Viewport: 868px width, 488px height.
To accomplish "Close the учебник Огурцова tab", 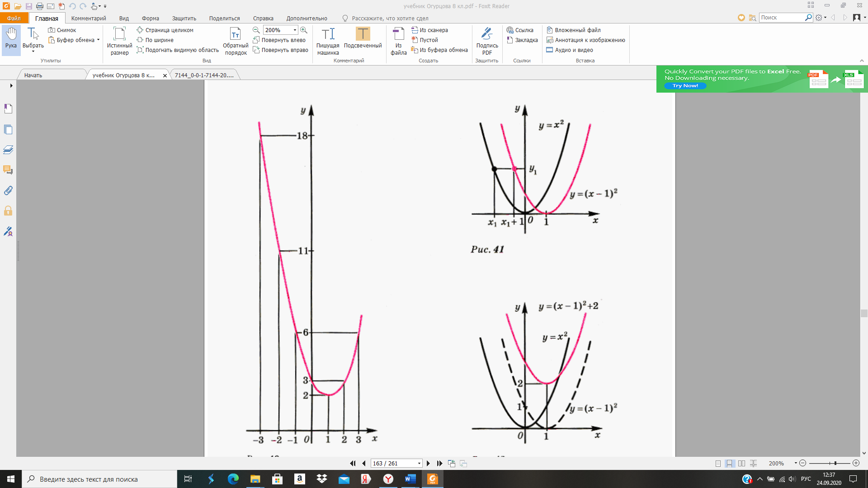I will pos(165,75).
